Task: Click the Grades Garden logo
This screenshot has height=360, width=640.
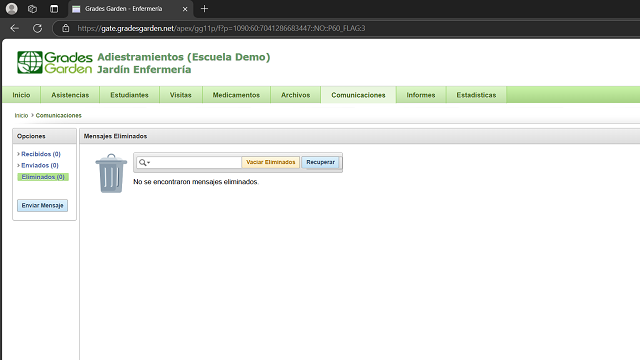Action: 55,62
